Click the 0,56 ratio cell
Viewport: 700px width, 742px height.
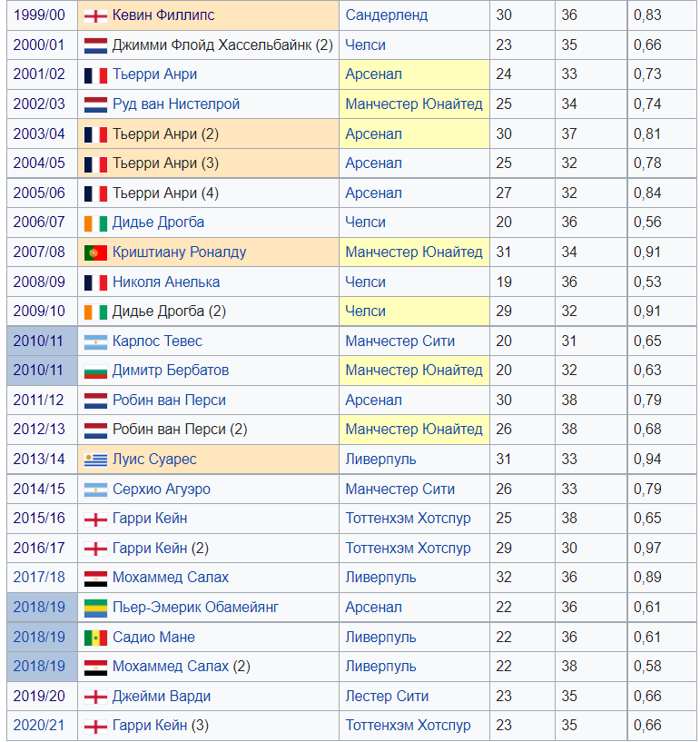pos(662,222)
